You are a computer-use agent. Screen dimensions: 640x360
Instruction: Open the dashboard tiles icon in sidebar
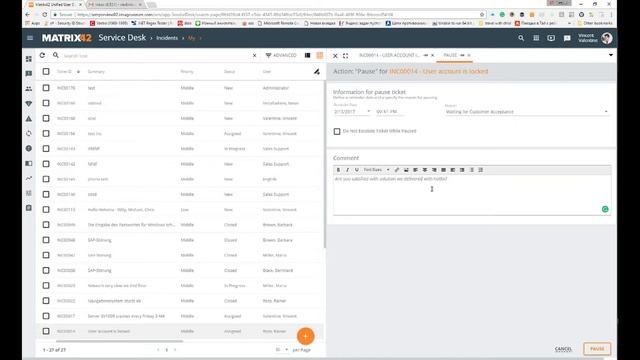29,59
